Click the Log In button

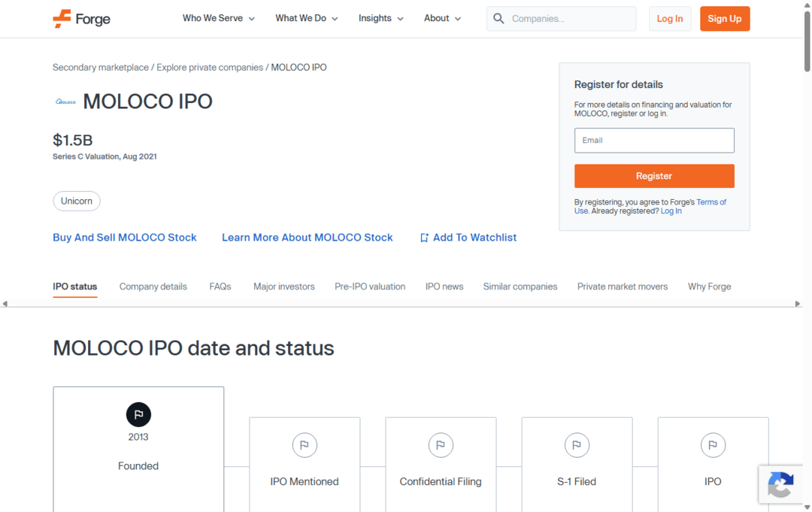[x=670, y=19]
